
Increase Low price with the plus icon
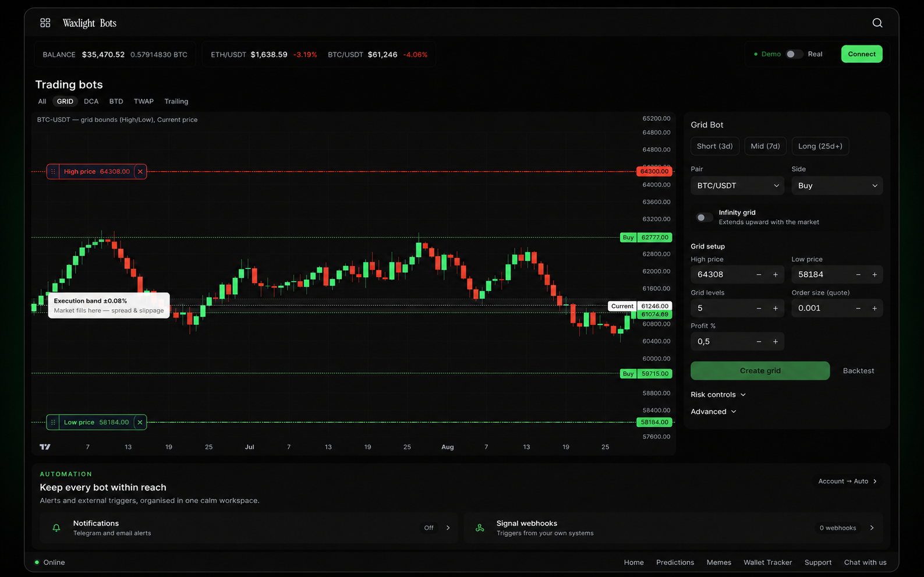875,274
